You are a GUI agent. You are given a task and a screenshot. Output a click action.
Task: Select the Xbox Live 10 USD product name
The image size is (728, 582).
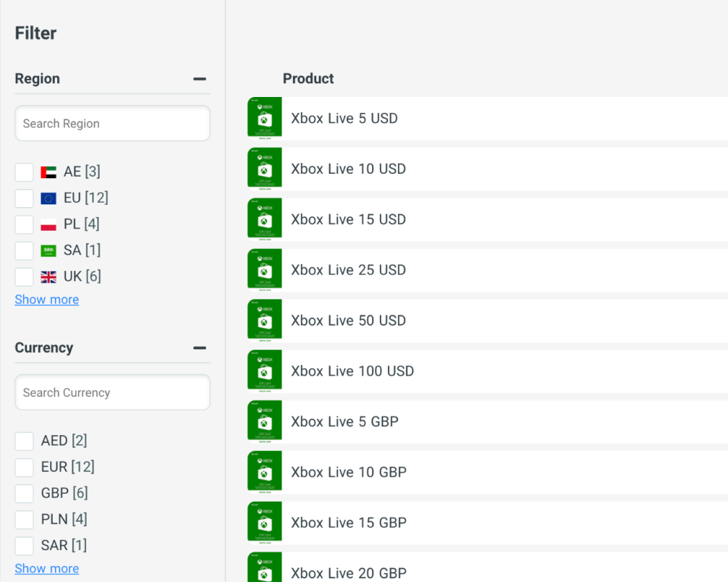coord(349,169)
